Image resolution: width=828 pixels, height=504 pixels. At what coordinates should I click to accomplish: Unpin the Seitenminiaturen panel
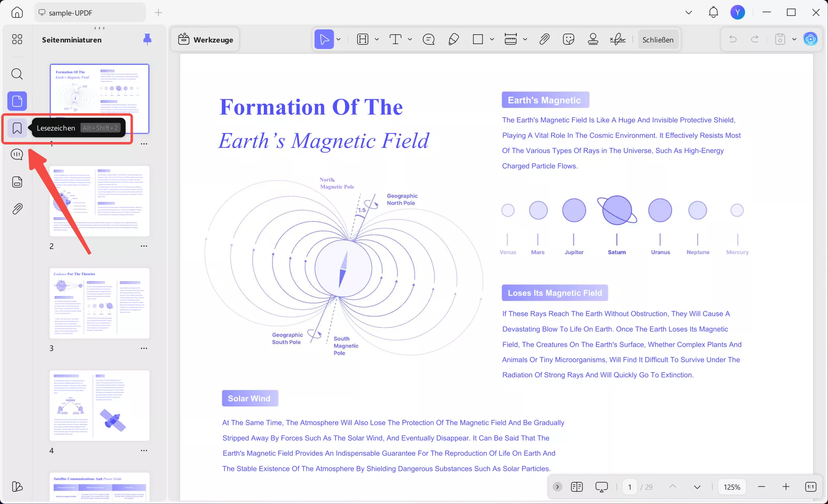[x=147, y=39]
